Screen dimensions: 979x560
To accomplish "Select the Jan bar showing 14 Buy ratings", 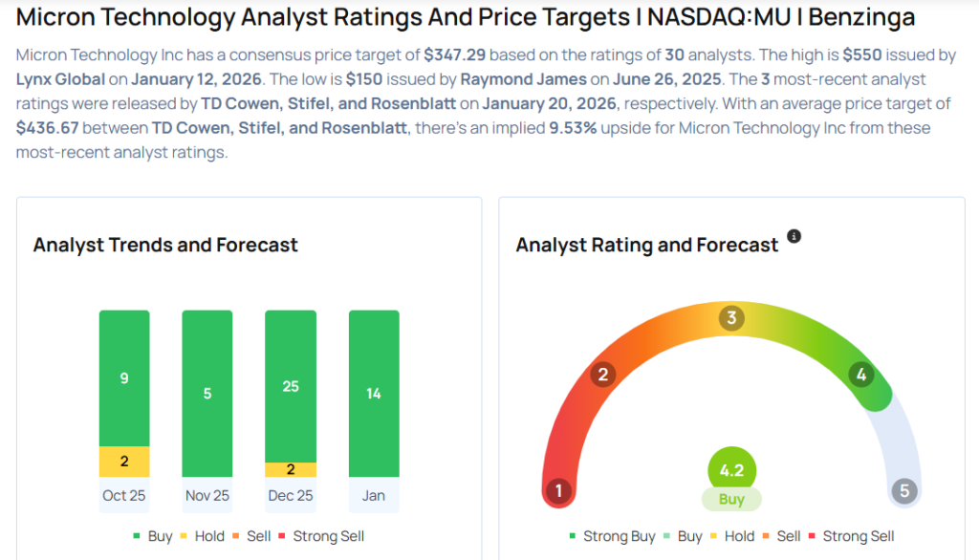I will click(x=374, y=393).
